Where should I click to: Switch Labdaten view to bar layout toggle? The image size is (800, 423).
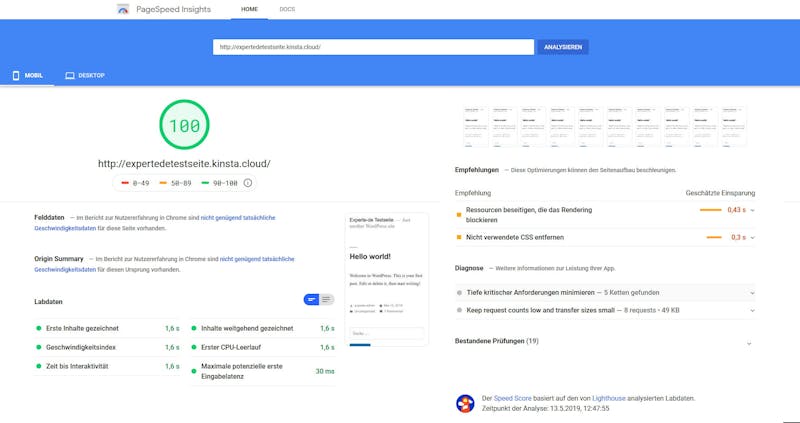pos(312,300)
